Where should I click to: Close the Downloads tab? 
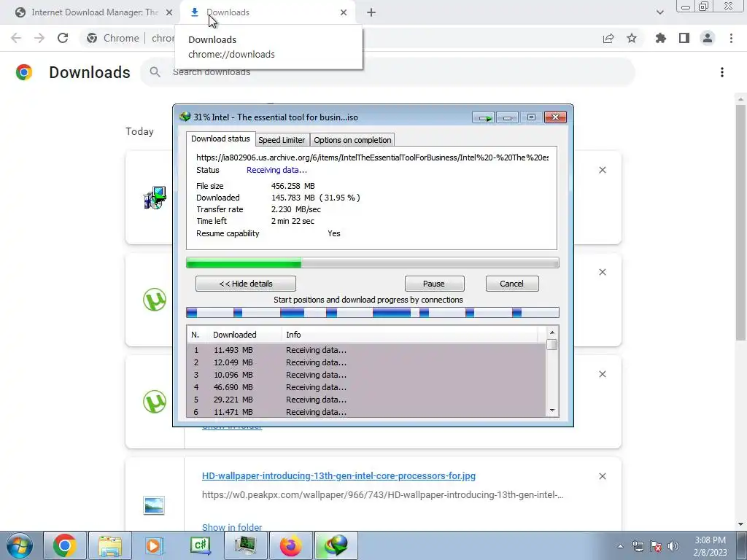pos(344,12)
